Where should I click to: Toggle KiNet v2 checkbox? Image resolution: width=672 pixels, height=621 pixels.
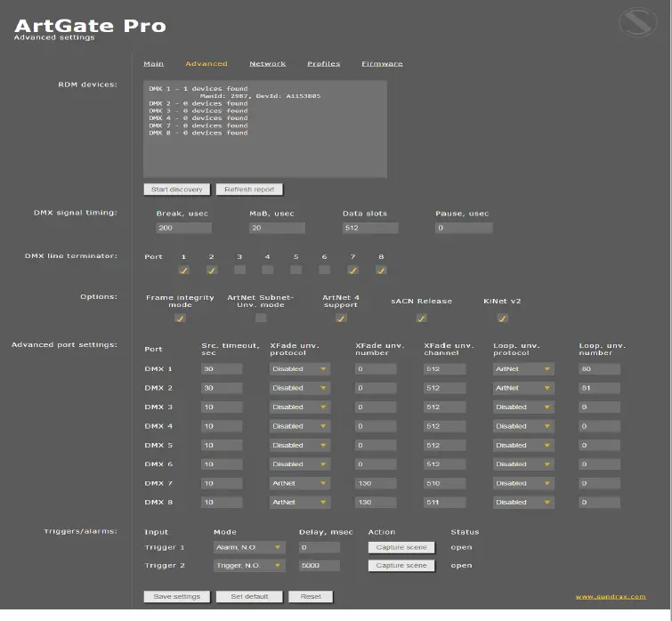(502, 318)
